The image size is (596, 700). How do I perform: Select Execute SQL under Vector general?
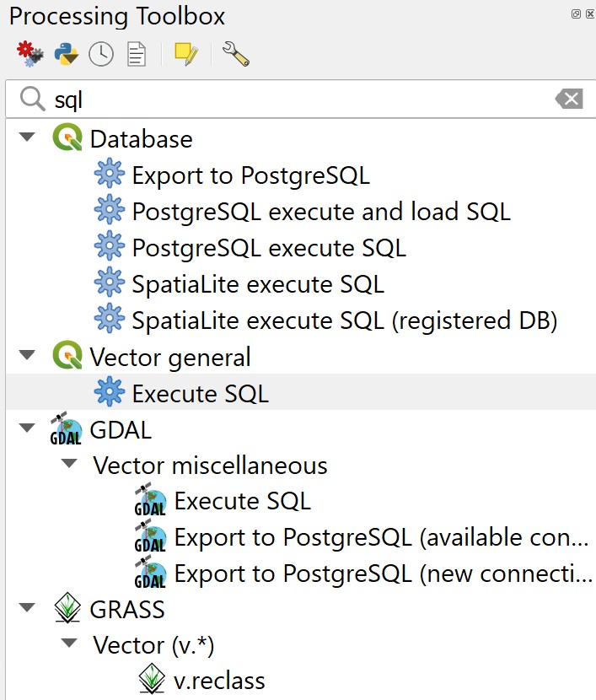point(200,393)
